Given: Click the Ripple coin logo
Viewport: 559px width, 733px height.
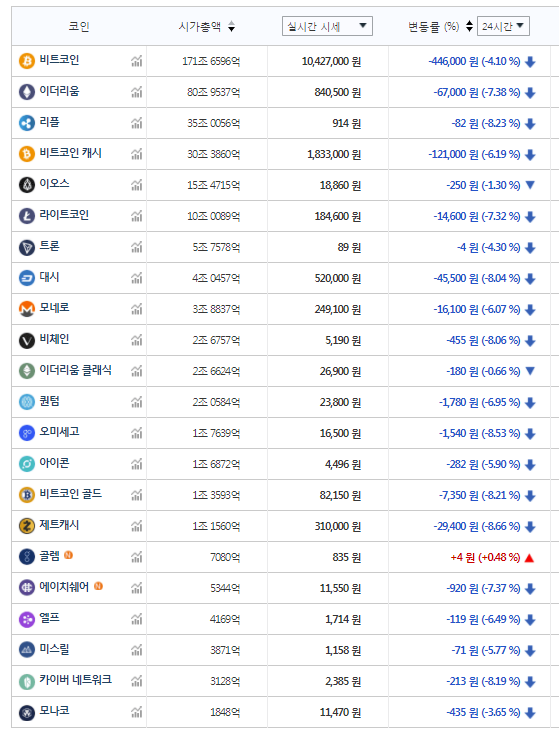Looking at the screenshot, I should click(27, 123).
